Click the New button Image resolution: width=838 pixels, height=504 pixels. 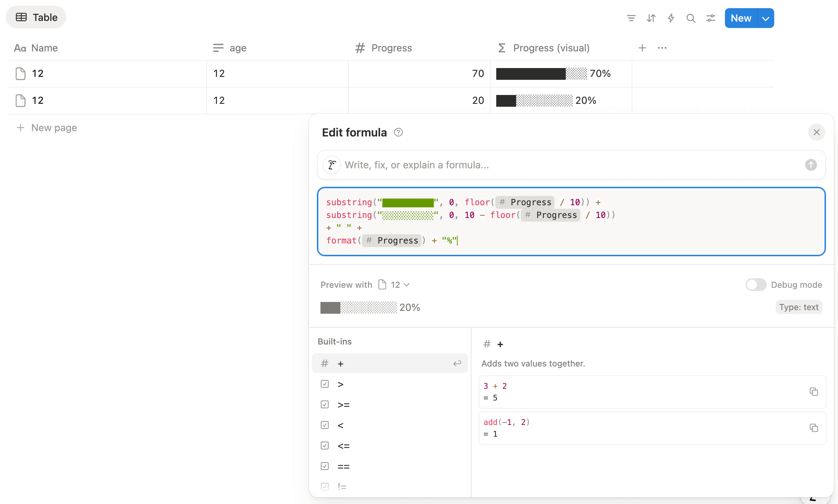pyautogui.click(x=741, y=18)
